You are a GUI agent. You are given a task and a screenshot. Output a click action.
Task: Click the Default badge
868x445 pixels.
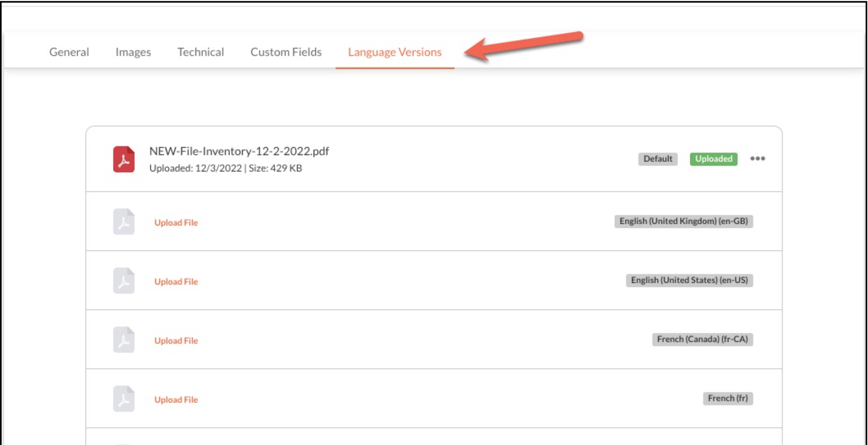[658, 159]
